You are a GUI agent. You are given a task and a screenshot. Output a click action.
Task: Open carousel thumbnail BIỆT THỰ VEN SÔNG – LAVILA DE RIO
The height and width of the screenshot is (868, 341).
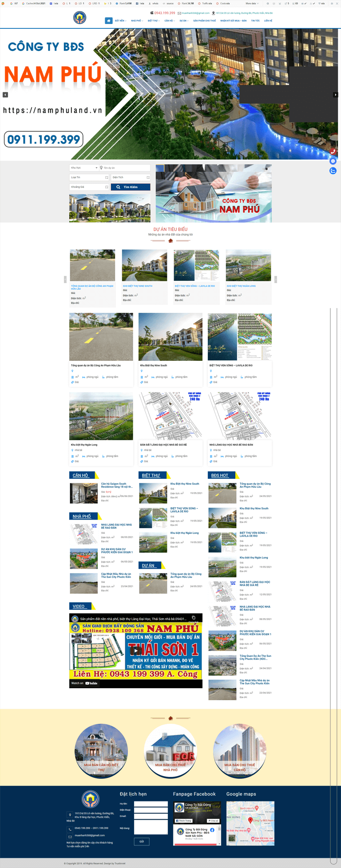pos(196,265)
